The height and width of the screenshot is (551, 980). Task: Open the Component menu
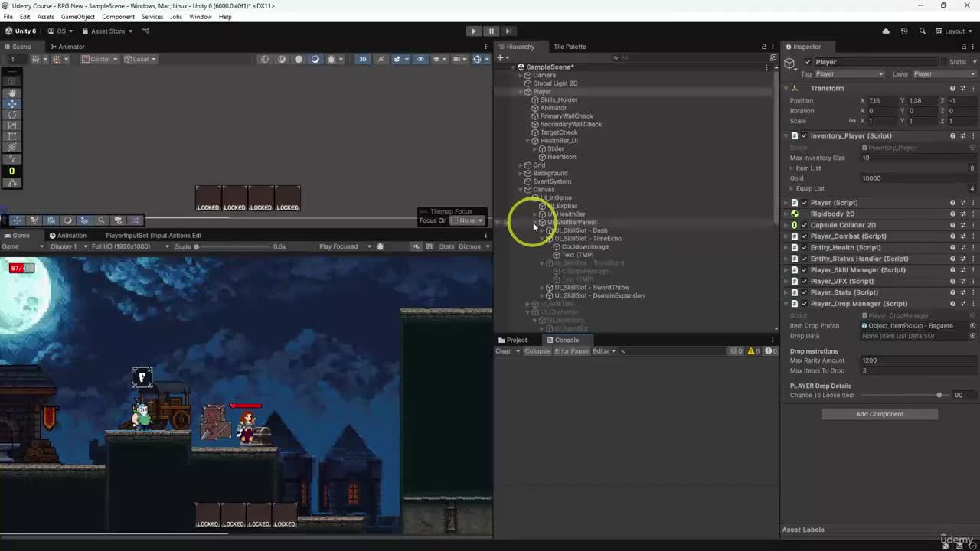pos(118,17)
